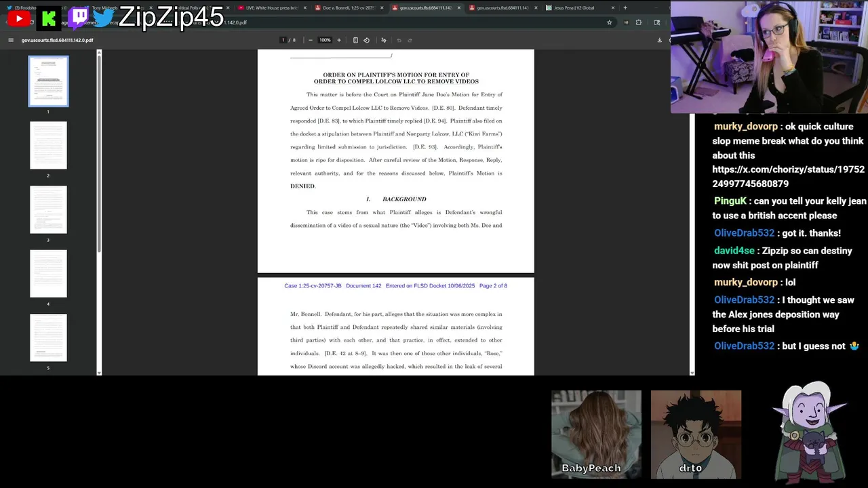This screenshot has height=488, width=868.
Task: Click the BabyPeach avatar
Action: tap(596, 434)
